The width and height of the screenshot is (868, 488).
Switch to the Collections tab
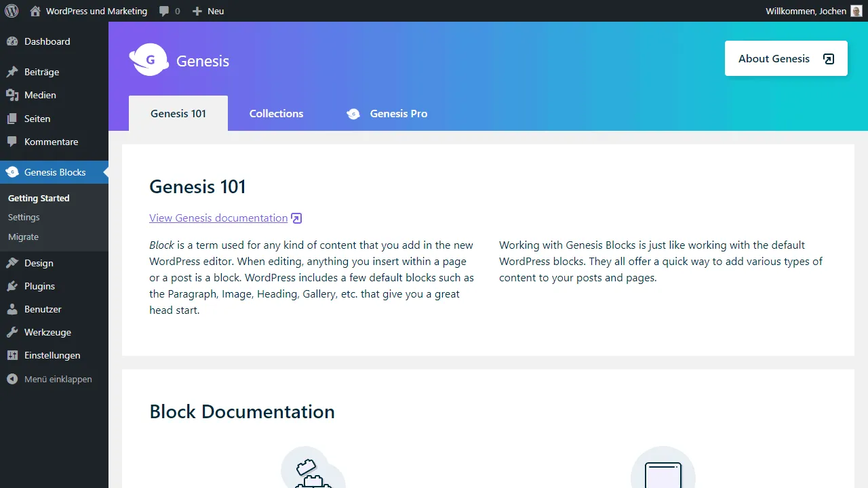point(276,113)
